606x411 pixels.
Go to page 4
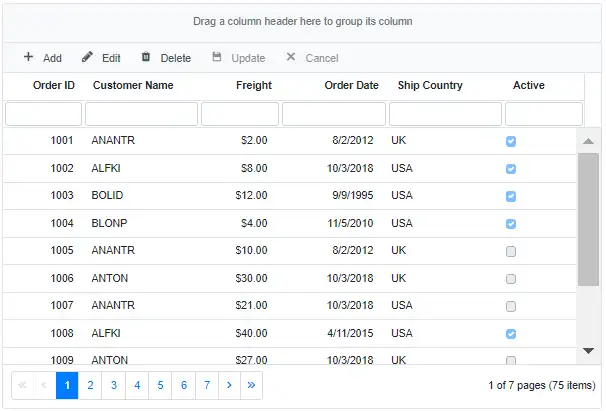point(137,385)
